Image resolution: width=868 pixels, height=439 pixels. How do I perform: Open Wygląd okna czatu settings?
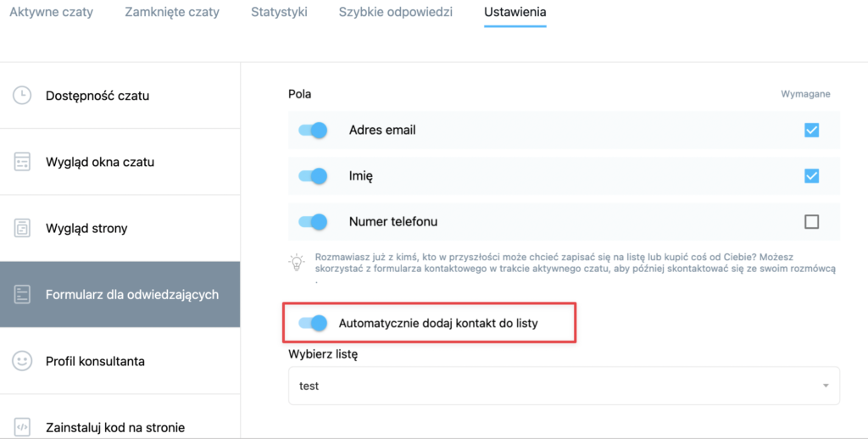point(120,162)
